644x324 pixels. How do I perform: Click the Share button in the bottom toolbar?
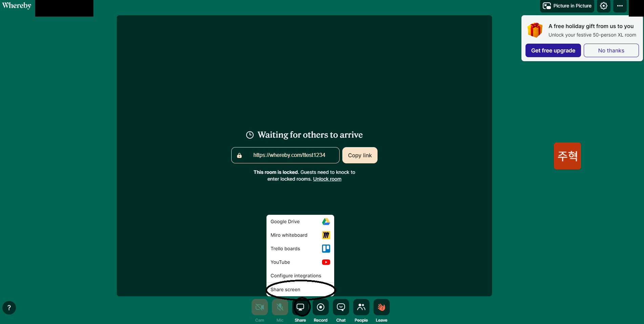(300, 307)
